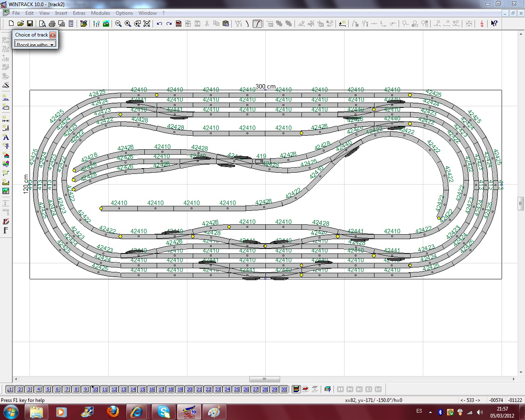Toggle layer 1 button
Image resolution: width=525 pixels, height=420 pixels.
[10, 389]
